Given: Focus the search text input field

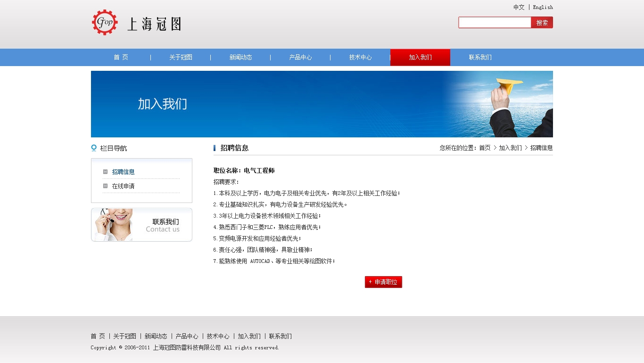Looking at the screenshot, I should tap(495, 23).
